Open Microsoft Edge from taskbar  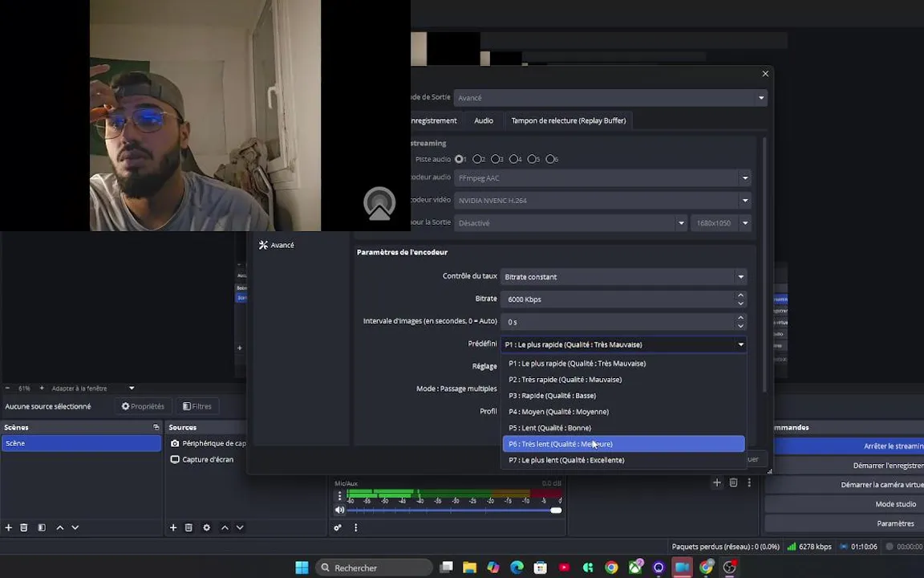tap(517, 568)
